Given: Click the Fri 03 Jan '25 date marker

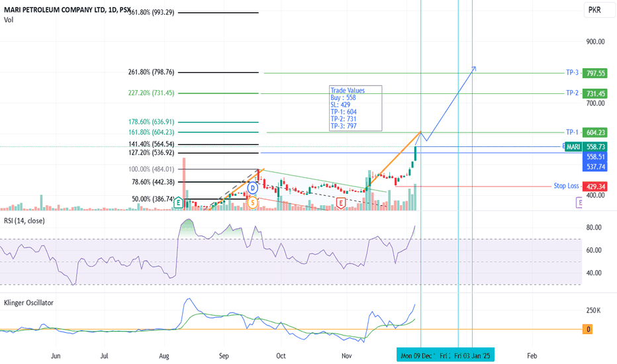Looking at the screenshot, I should click(x=473, y=356).
